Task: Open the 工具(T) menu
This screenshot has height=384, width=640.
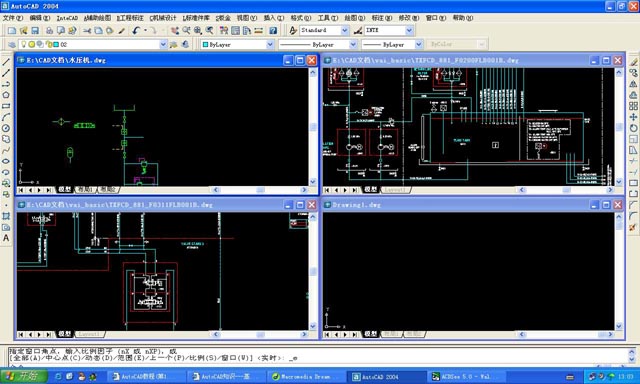Action: (328, 18)
